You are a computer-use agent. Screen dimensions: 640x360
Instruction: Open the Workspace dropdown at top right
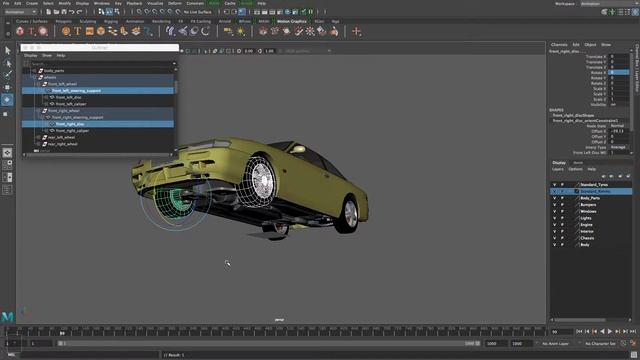click(609, 4)
